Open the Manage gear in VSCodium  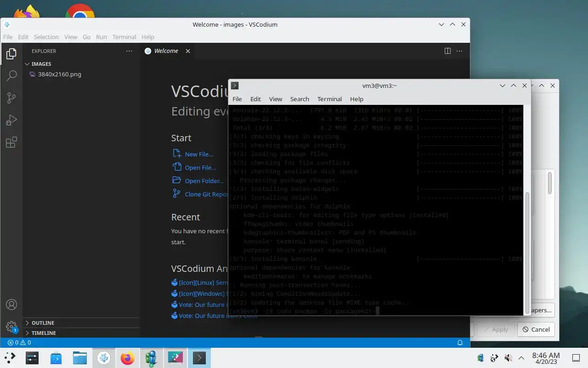point(11,327)
